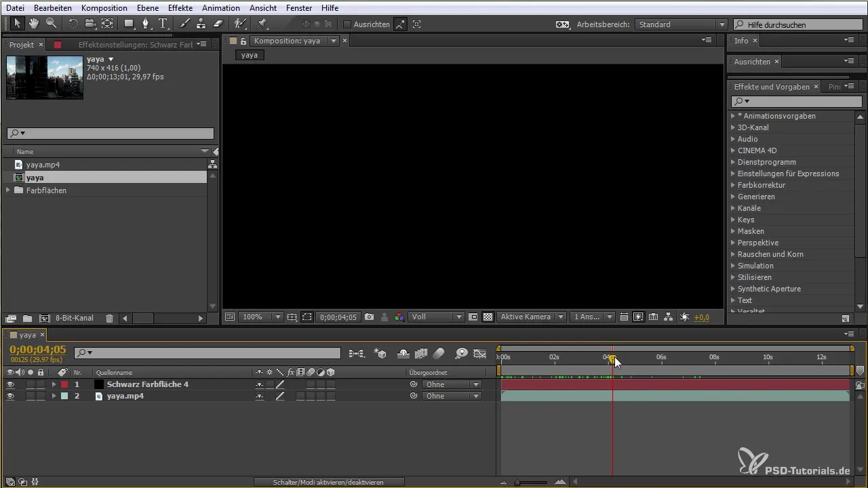
Task: Select the Rectangle shape tool
Action: click(129, 24)
